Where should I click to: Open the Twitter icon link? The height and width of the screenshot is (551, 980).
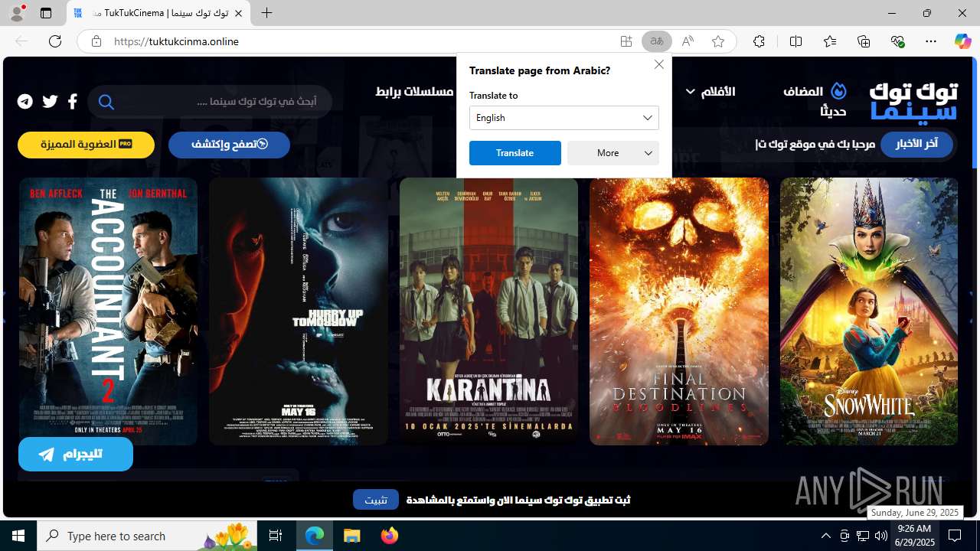(x=50, y=101)
